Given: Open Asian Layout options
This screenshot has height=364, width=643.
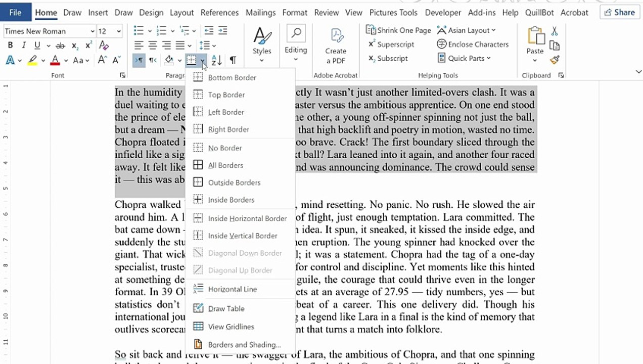Looking at the screenshot, I should [x=466, y=30].
